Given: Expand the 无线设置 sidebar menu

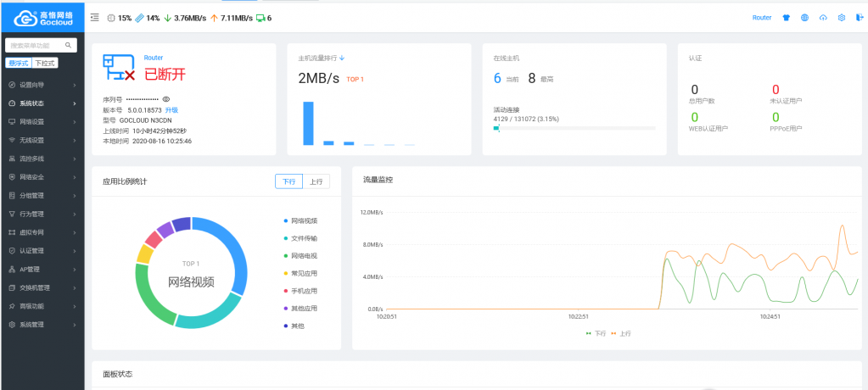Looking at the screenshot, I should [42, 140].
